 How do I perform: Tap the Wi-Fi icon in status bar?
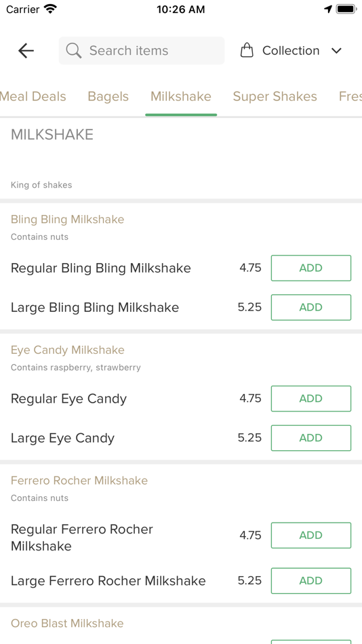[51, 9]
